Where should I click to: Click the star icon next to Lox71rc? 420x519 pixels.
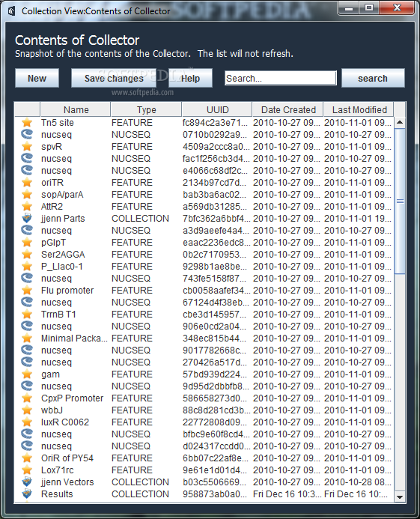27,470
